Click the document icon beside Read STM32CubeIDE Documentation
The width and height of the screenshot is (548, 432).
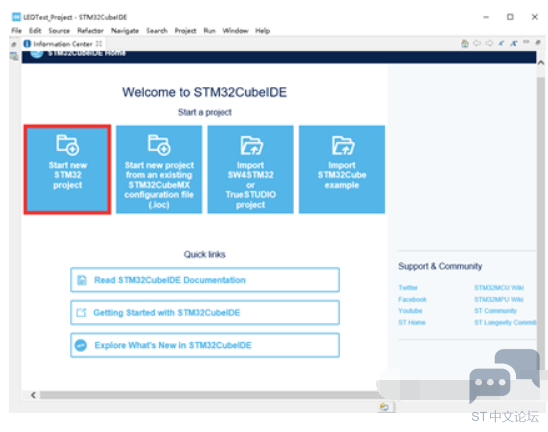[82, 280]
